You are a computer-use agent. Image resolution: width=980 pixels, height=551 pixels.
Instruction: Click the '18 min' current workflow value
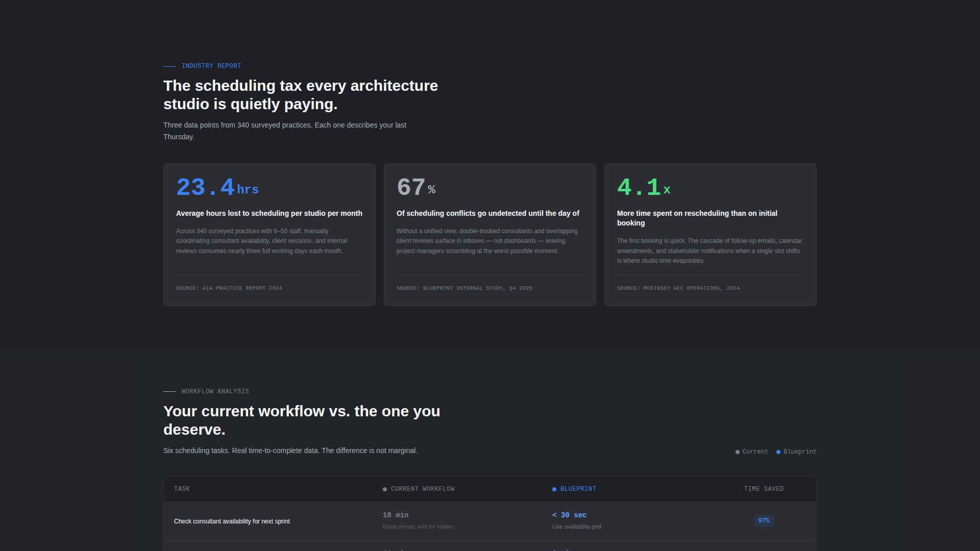click(396, 515)
